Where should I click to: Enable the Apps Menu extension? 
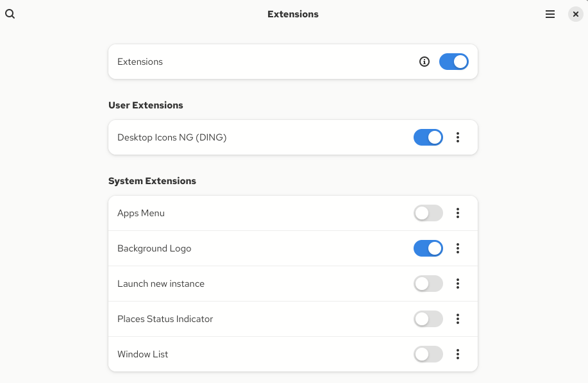click(x=428, y=213)
